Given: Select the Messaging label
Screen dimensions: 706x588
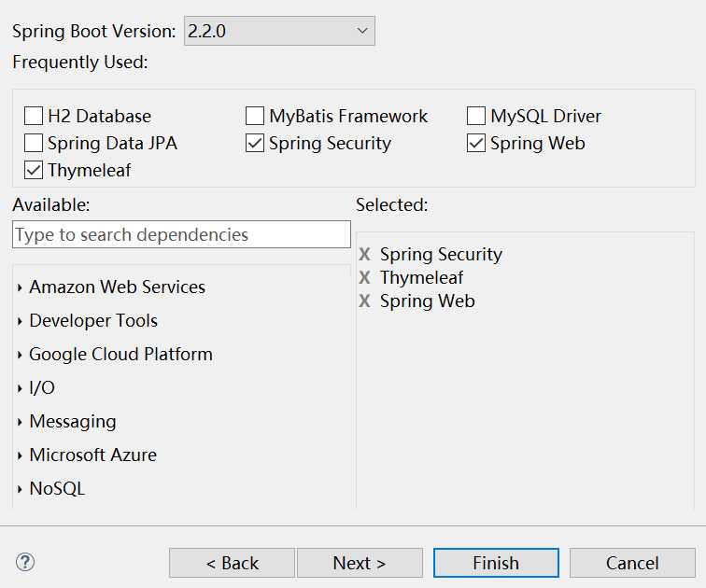Looking at the screenshot, I should click(73, 422).
